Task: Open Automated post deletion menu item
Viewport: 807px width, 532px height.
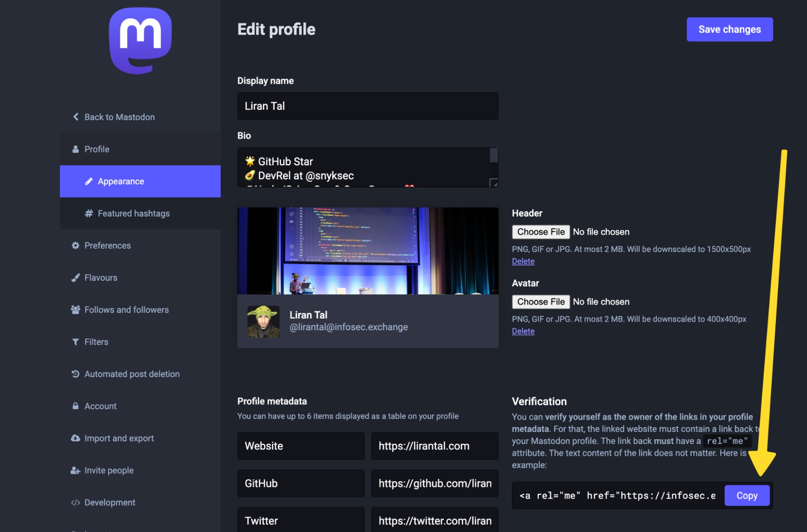Action: tap(131, 373)
